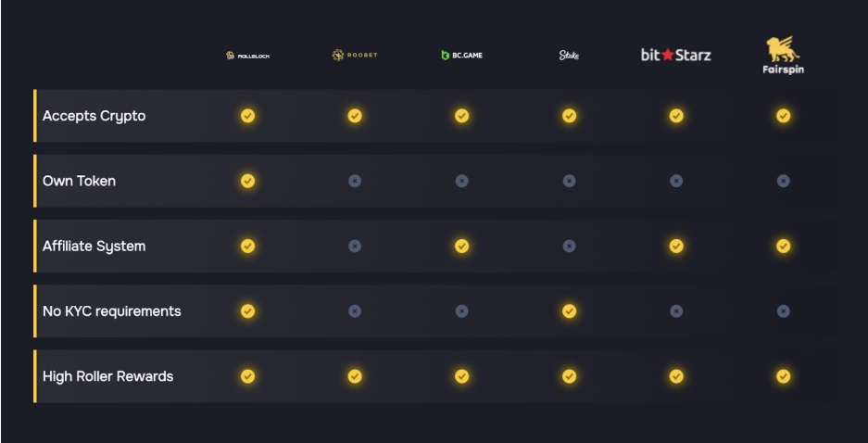The width and height of the screenshot is (868, 443).
Task: Click BC.GAME's Own Token cross icon
Action: pyautogui.click(x=461, y=181)
